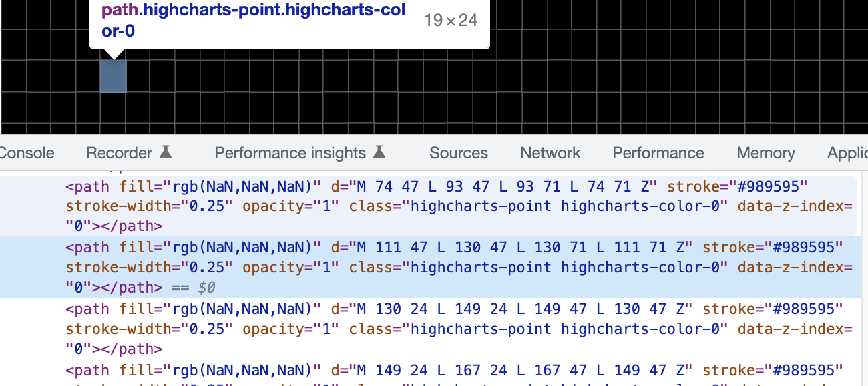Switch to the Memory tab

point(765,152)
